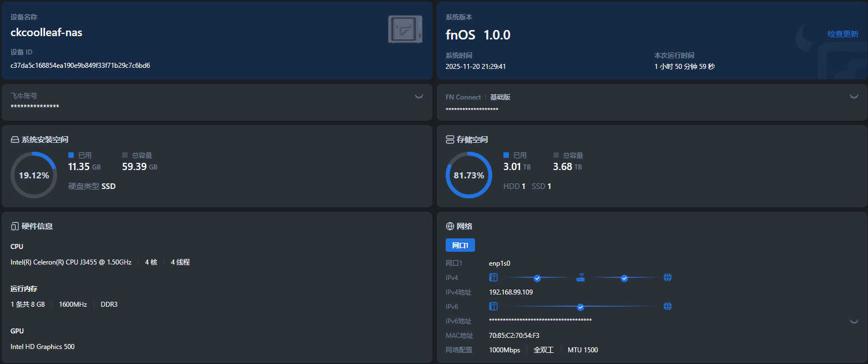Click the NAS device icon beside ckcoolleaf-nas
The image size is (868, 364).
click(405, 29)
